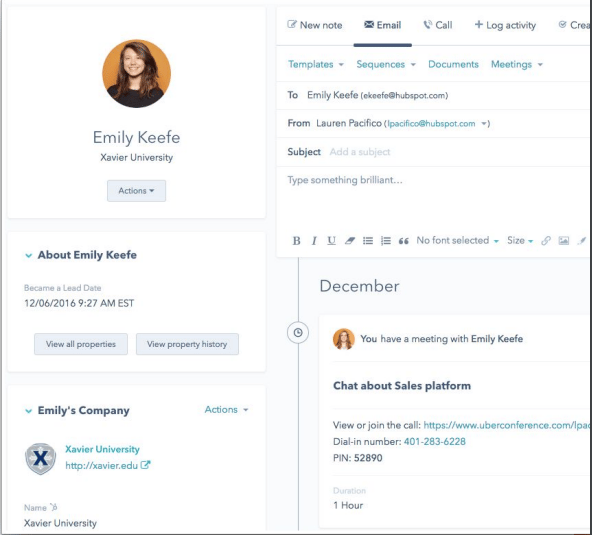Click the avatar beside the meeting notification
This screenshot has height=535, width=592.
click(344, 339)
